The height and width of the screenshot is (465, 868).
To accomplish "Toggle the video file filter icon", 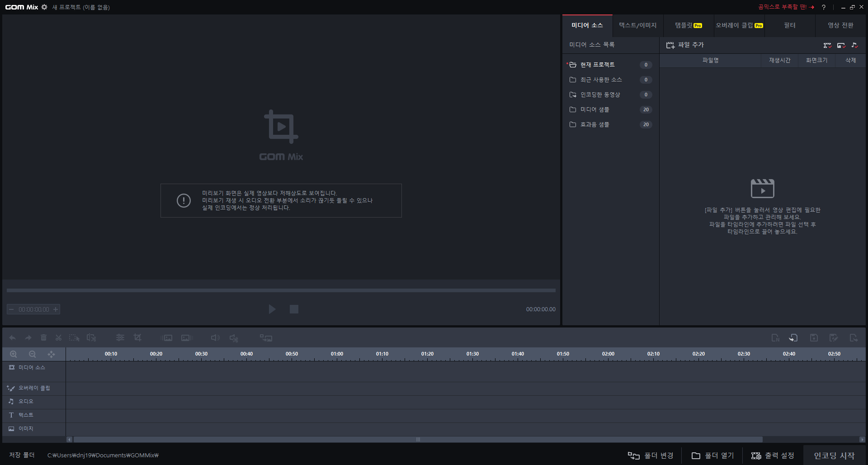I will tap(827, 45).
